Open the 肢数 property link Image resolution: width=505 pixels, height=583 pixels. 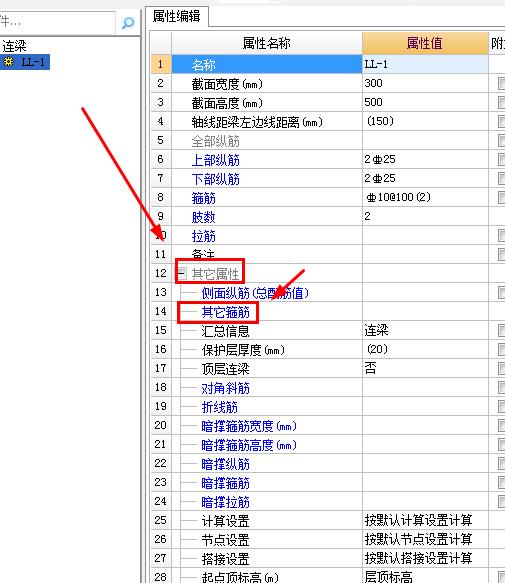tap(203, 217)
